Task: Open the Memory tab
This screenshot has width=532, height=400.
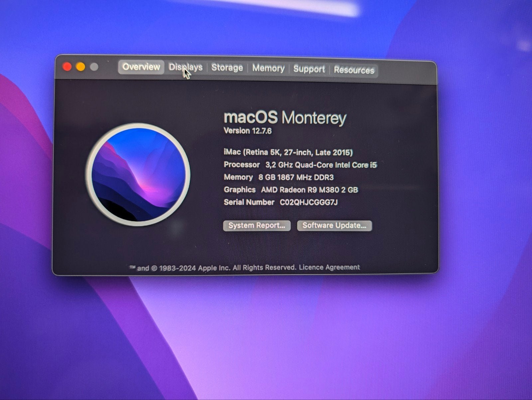Action: pyautogui.click(x=268, y=69)
